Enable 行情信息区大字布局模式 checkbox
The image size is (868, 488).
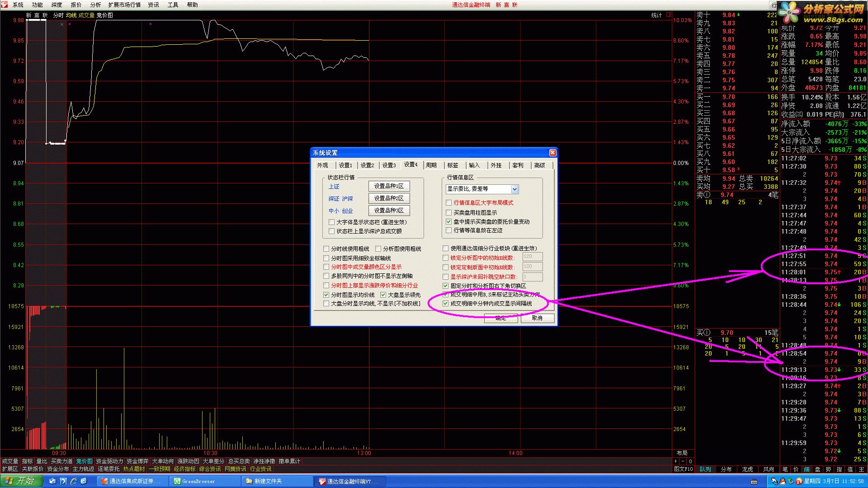click(448, 203)
